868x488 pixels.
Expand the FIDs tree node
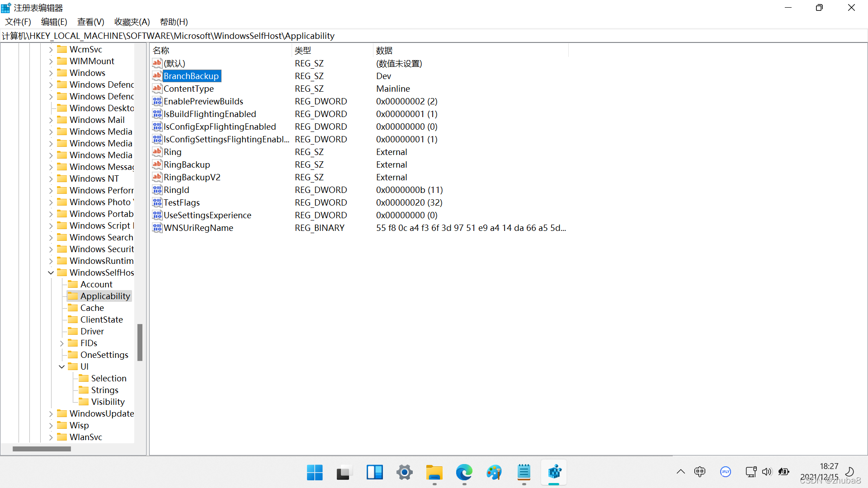tap(61, 343)
